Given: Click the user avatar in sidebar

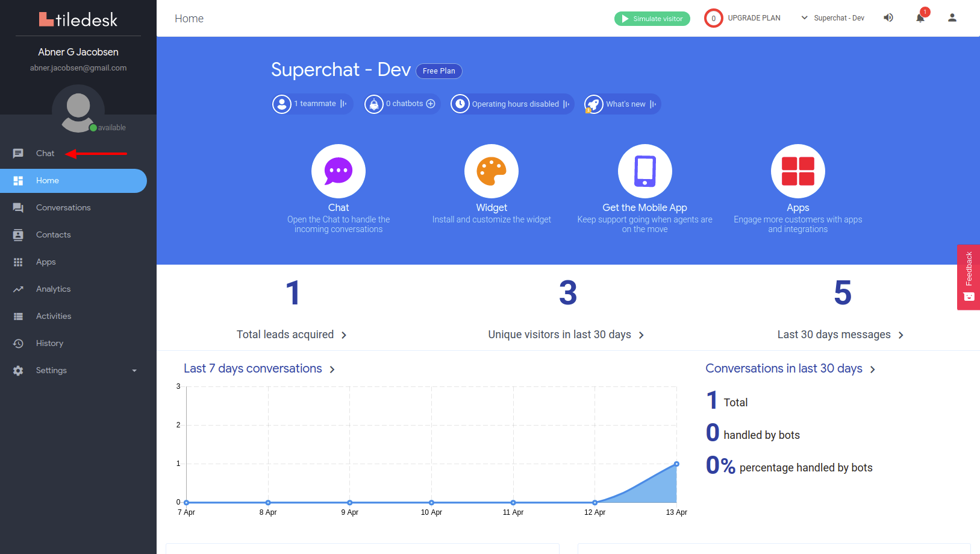Looking at the screenshot, I should coord(78,110).
